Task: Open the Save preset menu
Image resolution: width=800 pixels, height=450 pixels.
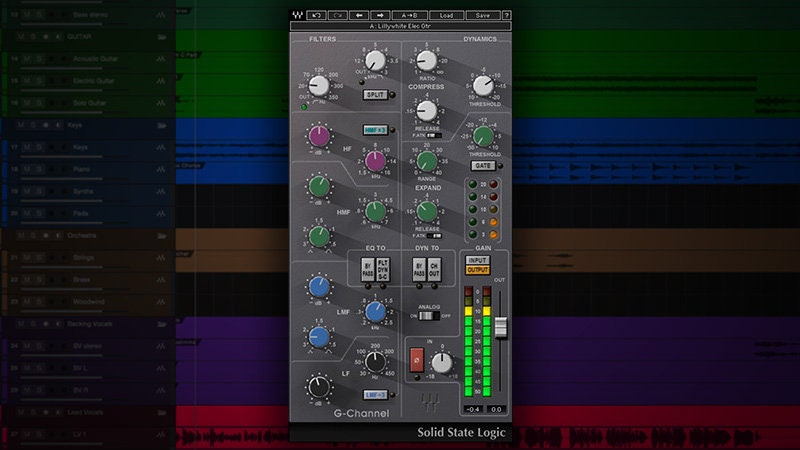Action: [483, 15]
